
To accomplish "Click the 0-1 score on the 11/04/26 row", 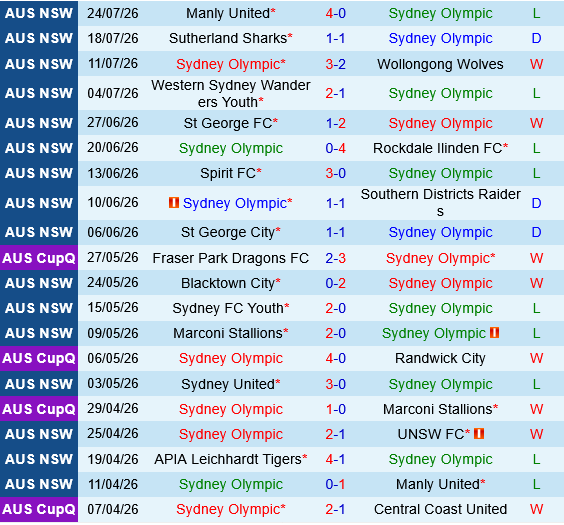I will click(x=336, y=484).
